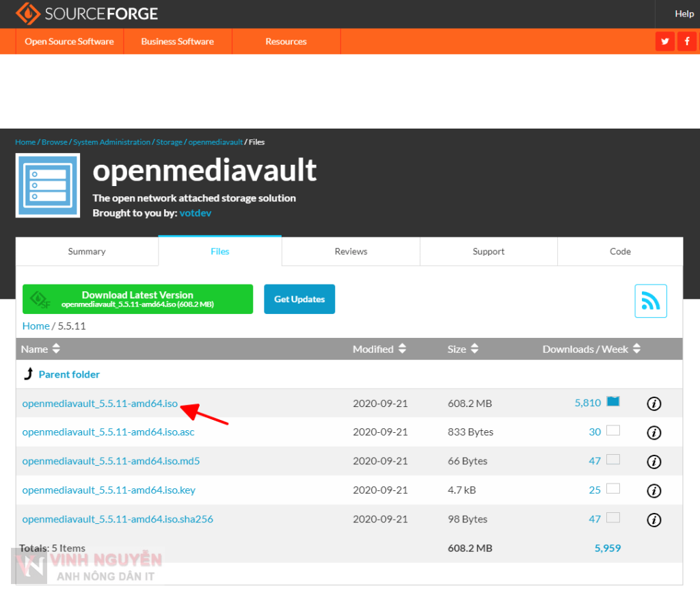Open the openmediavault breadcrumb link

[x=215, y=142]
